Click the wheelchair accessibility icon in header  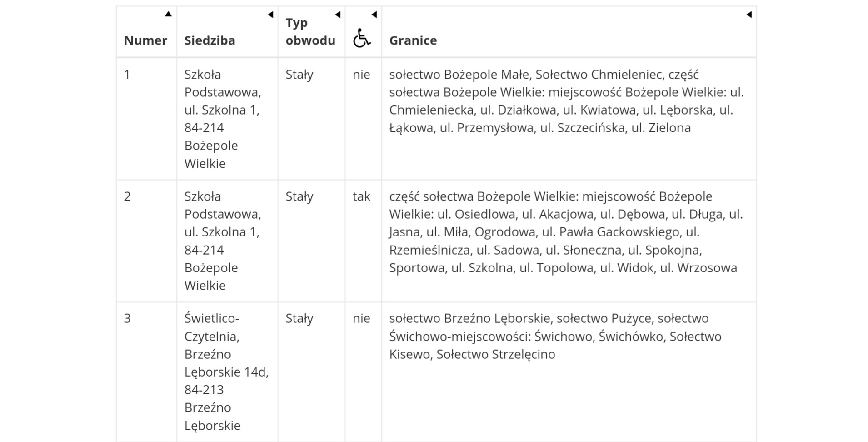click(x=362, y=38)
